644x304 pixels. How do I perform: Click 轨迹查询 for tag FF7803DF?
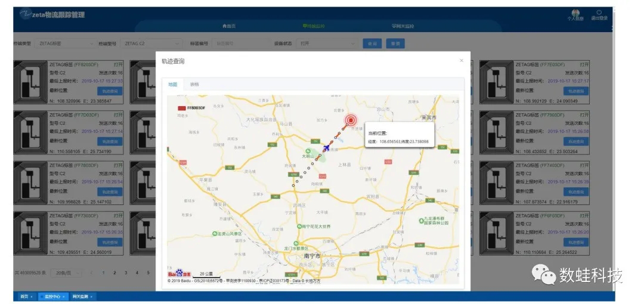point(110,192)
